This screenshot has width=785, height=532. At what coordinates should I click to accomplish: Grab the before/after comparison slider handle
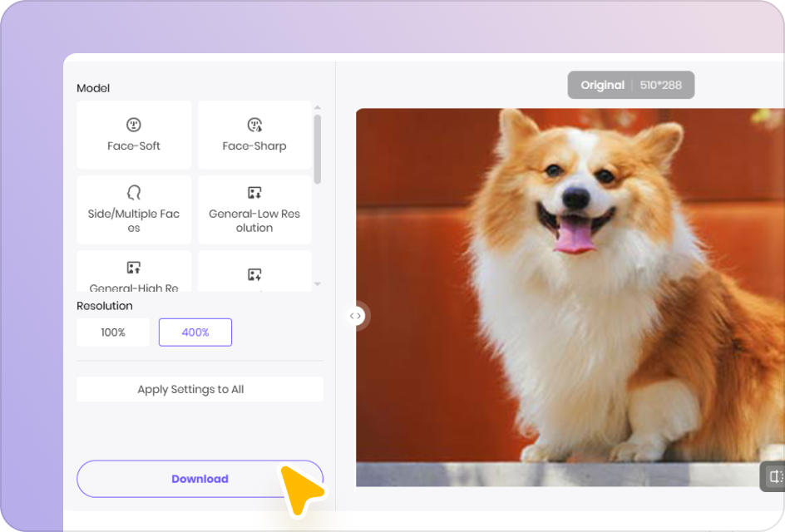[x=355, y=316]
